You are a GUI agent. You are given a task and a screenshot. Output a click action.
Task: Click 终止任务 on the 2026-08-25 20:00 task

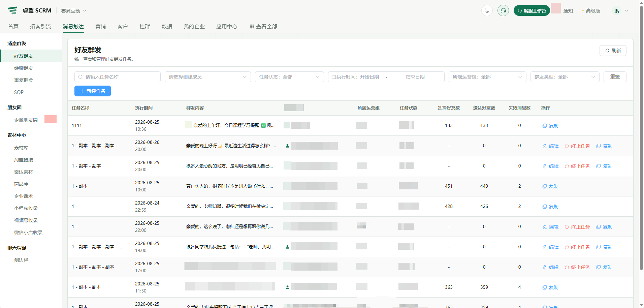(x=577, y=166)
